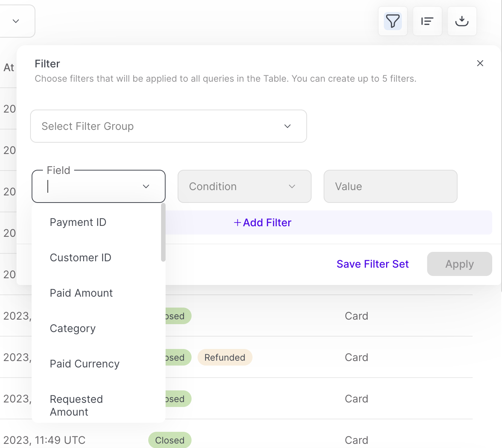Screen dimensions: 502x448
Task: Click the Save Filter Set link
Action: coord(373,264)
